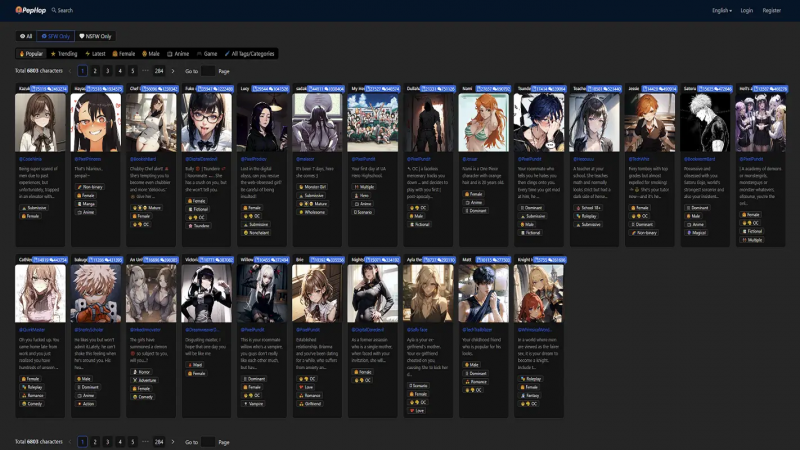This screenshot has width=800, height=450.
Task: Switch to NSFW Only filter
Action: (96, 36)
